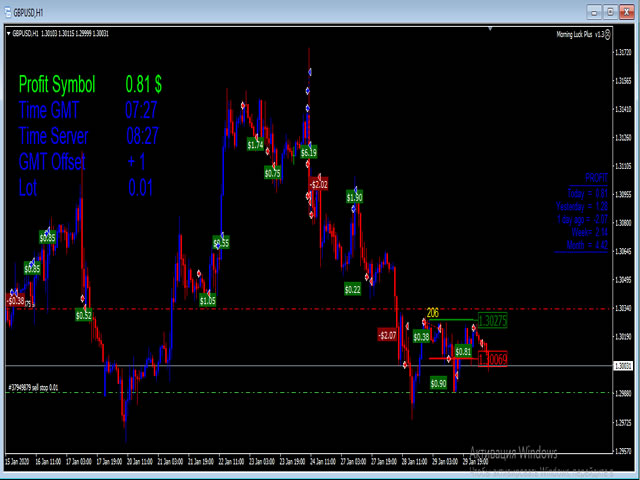Select the 'Week= 2.14' profit row
This screenshot has height=480, width=640.
pos(589,232)
